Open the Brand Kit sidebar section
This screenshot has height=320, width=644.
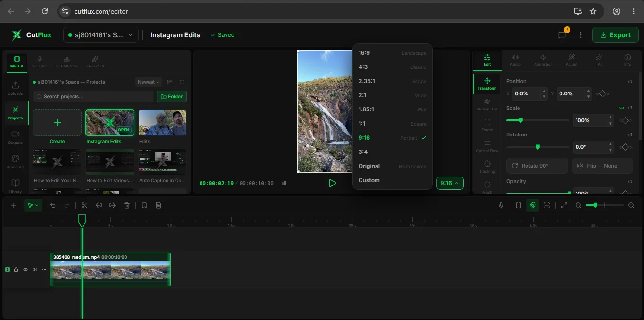[x=15, y=161]
